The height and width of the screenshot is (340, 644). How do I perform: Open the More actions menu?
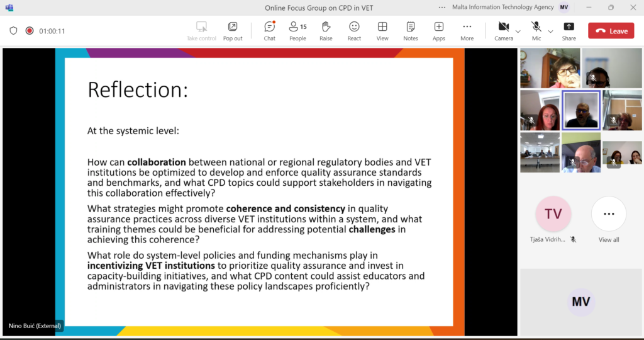[x=467, y=30]
